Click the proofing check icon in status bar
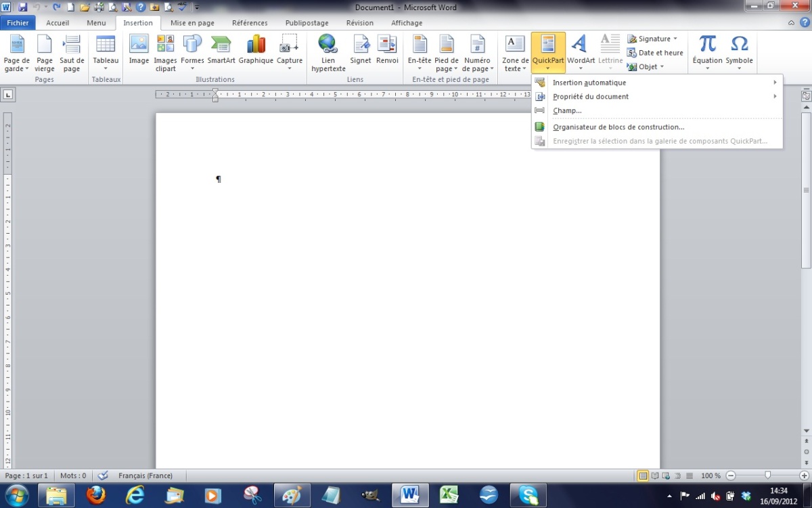Image resolution: width=812 pixels, height=508 pixels. pos(103,476)
